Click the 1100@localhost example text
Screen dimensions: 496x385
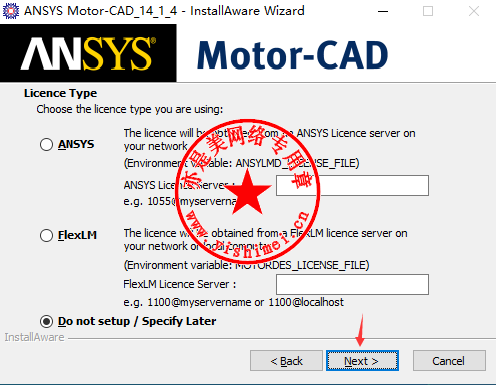[x=306, y=302]
